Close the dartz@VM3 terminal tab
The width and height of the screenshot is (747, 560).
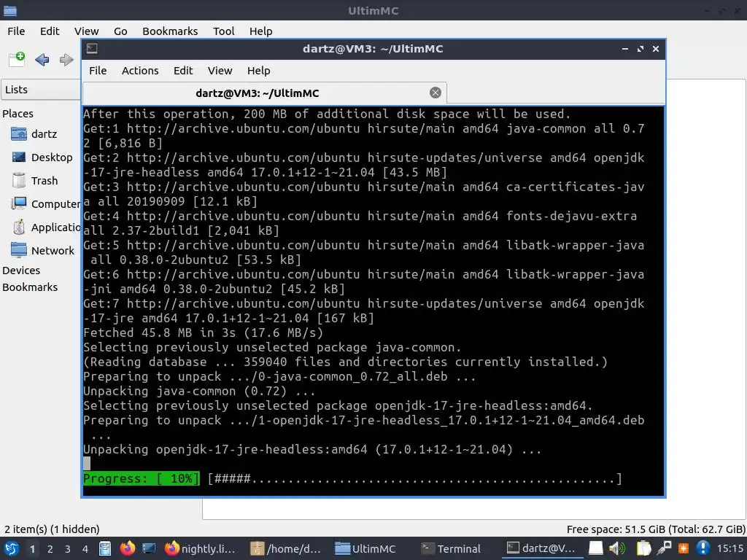[x=435, y=93]
